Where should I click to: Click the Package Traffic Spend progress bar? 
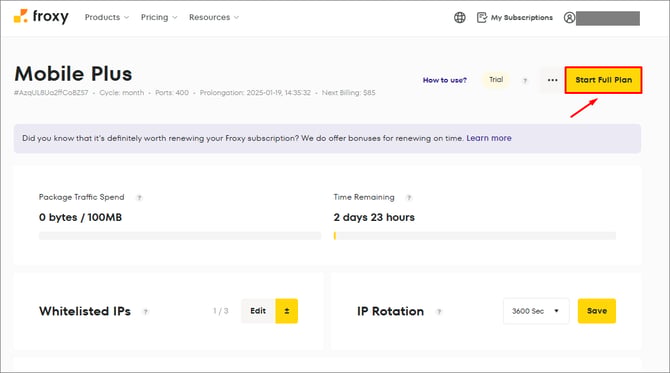(x=180, y=236)
